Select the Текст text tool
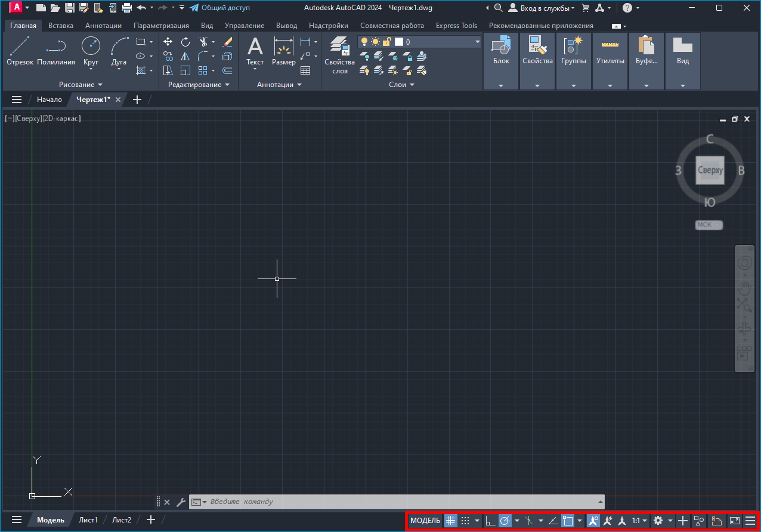Viewport: 761px width, 532px height. point(255,51)
